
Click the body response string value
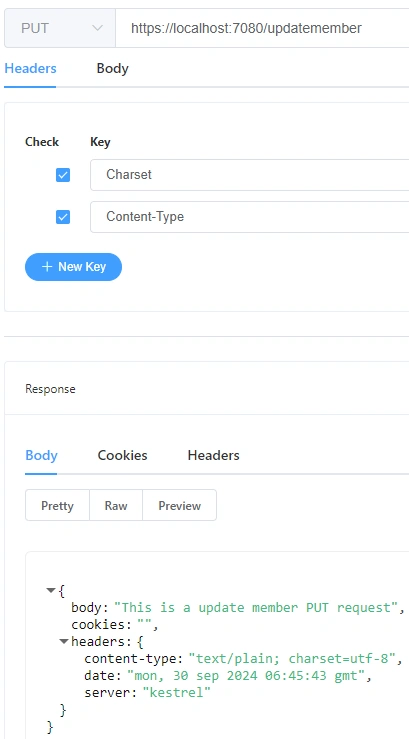253,608
